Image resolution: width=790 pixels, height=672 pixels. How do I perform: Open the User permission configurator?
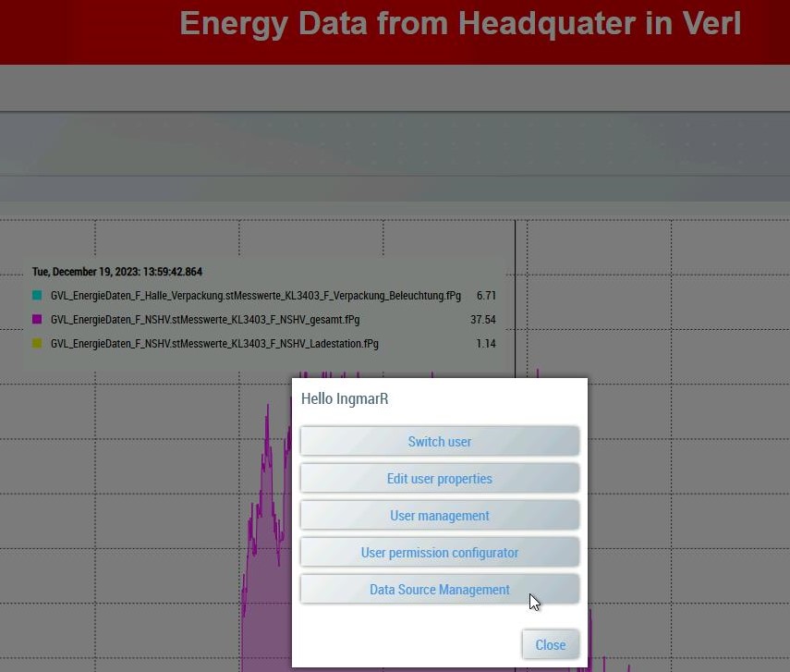pyautogui.click(x=440, y=552)
